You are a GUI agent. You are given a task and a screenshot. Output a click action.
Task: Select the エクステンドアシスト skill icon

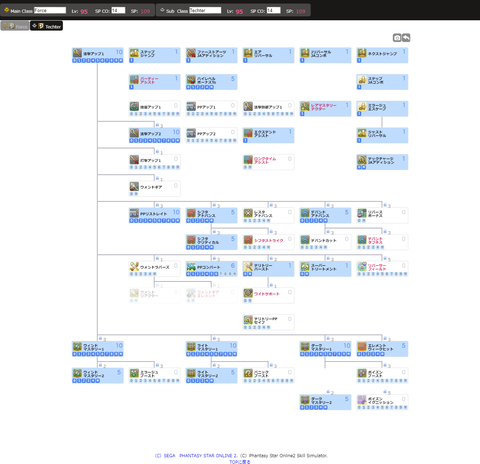click(248, 133)
